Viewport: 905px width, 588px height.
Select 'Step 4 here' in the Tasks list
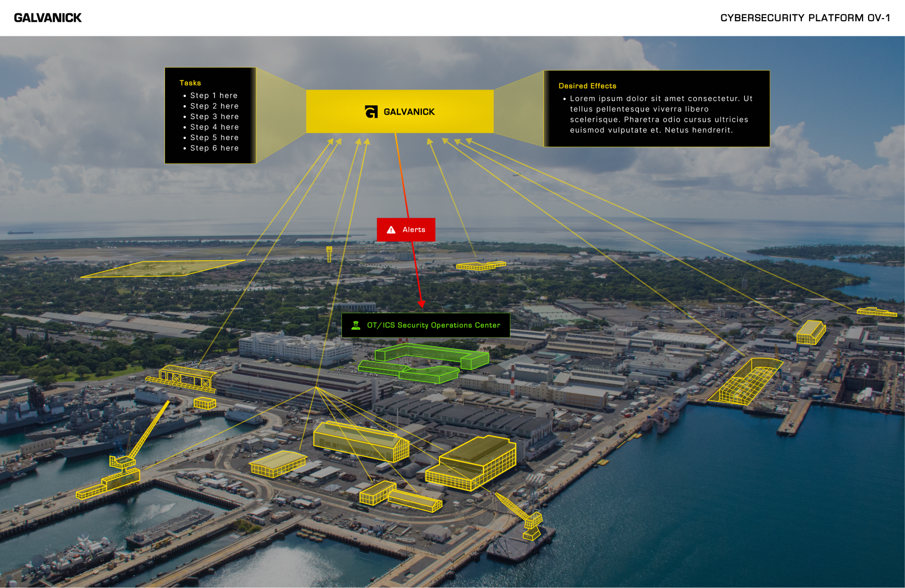pyautogui.click(x=214, y=127)
